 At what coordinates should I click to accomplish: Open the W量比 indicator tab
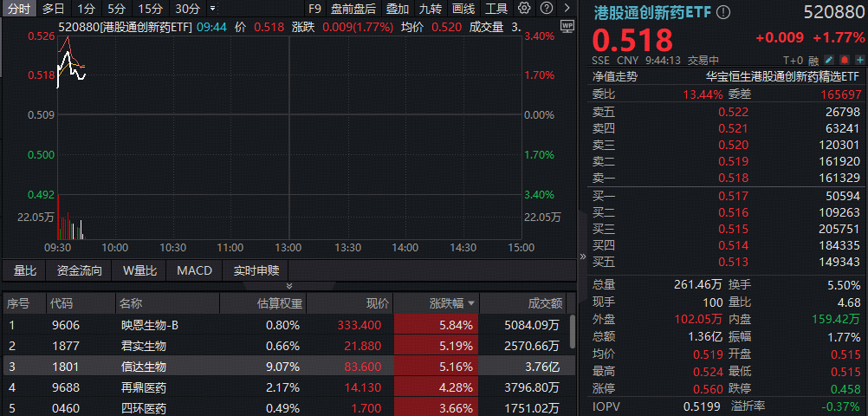139,271
